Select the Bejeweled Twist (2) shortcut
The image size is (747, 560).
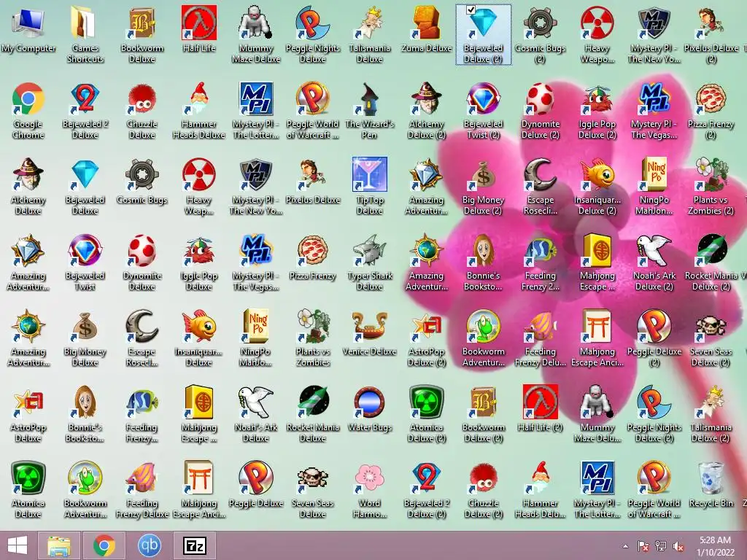483,111
